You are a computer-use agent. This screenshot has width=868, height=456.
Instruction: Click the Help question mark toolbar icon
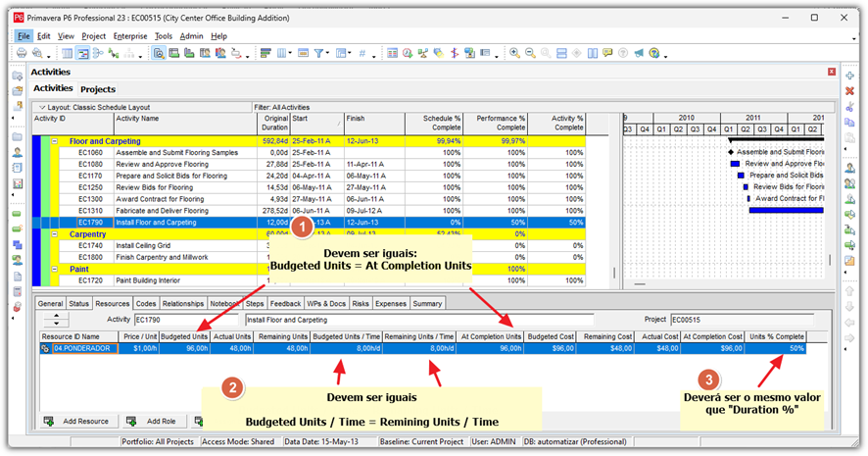654,53
